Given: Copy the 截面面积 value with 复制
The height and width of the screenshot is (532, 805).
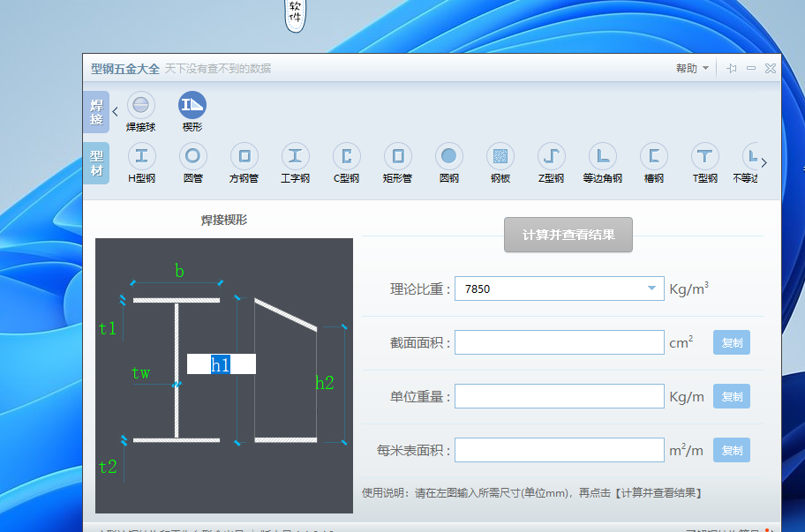Looking at the screenshot, I should (x=732, y=342).
